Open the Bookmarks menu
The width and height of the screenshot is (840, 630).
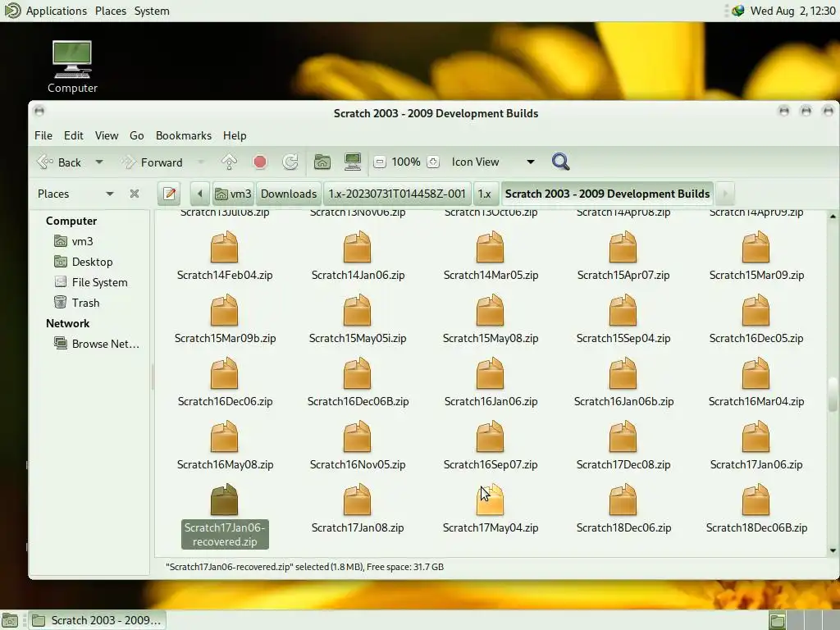183,135
